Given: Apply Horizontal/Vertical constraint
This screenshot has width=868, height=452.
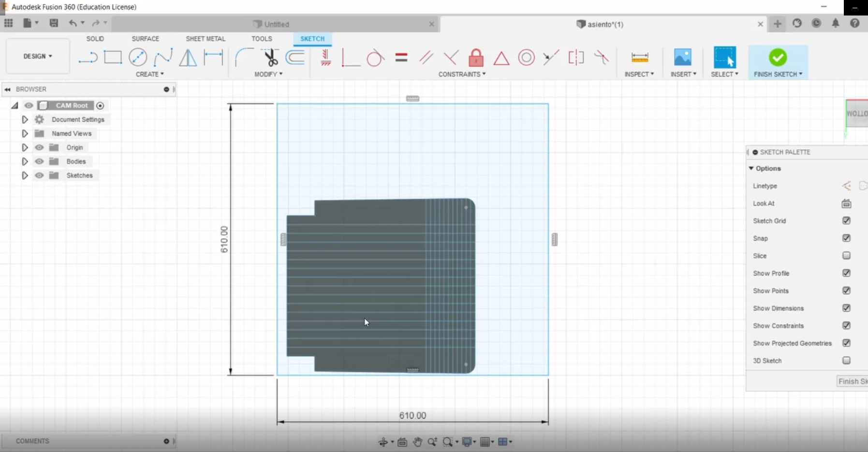Looking at the screenshot, I should [x=326, y=58].
